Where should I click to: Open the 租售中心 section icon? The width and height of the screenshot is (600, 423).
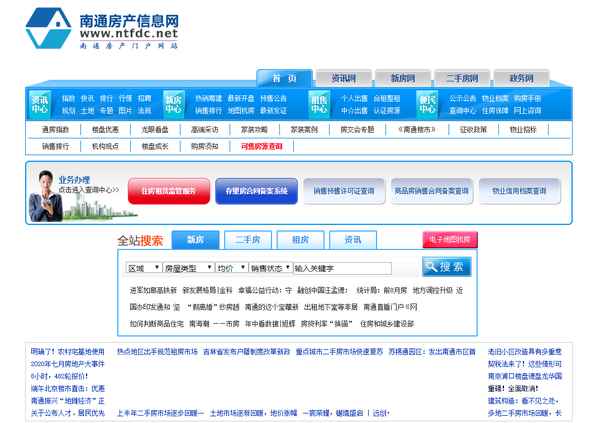318,104
